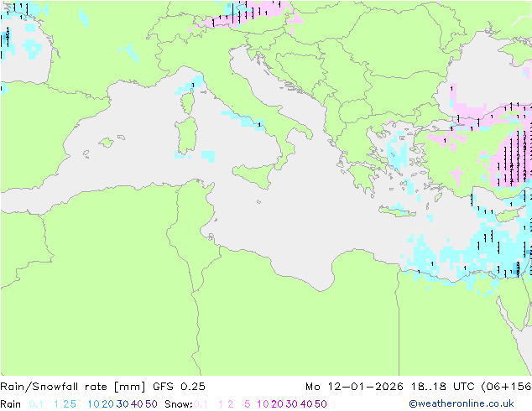Click the "Rain/Snowfall rate [mm]" title text
The width and height of the screenshot is (532, 411).
coord(73,387)
